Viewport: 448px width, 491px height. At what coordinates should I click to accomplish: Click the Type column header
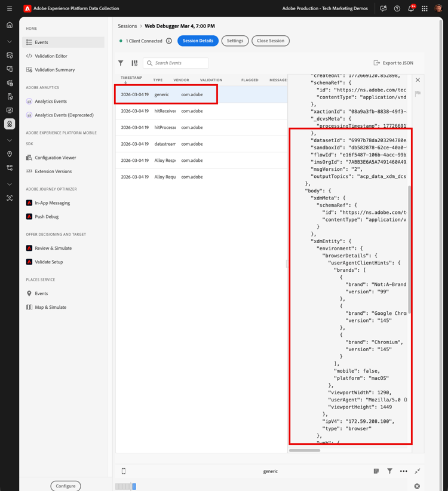(158, 80)
